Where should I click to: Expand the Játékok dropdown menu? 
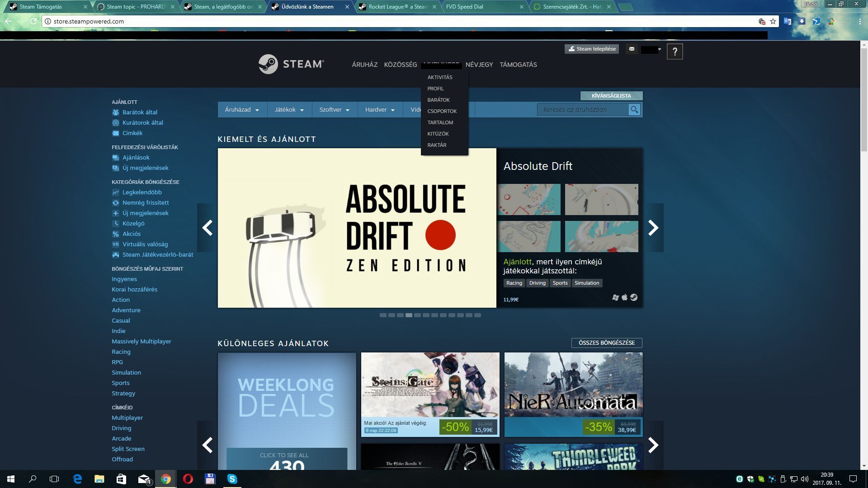289,110
